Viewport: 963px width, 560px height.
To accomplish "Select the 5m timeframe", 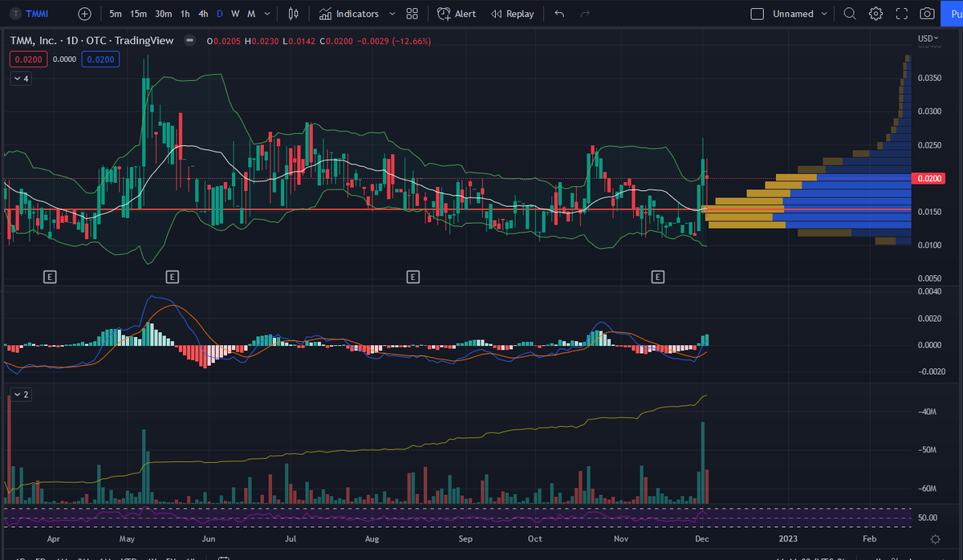I will (116, 14).
